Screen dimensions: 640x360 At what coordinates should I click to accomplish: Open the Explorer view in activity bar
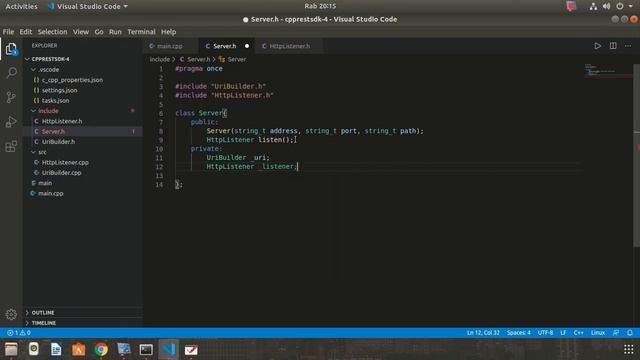click(x=11, y=49)
